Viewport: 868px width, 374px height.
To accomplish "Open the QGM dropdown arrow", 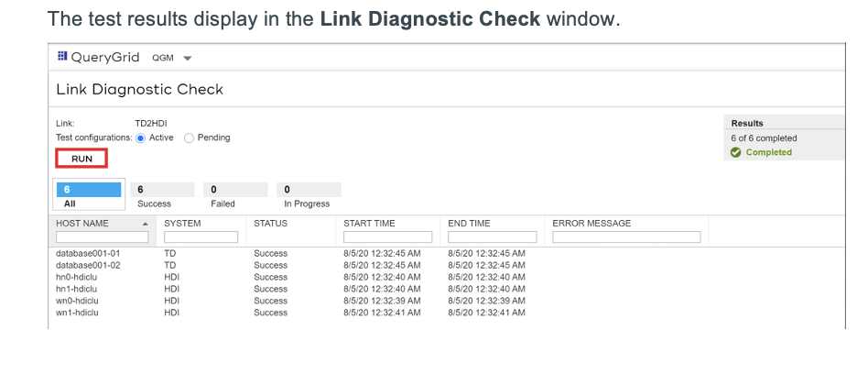I will [187, 58].
